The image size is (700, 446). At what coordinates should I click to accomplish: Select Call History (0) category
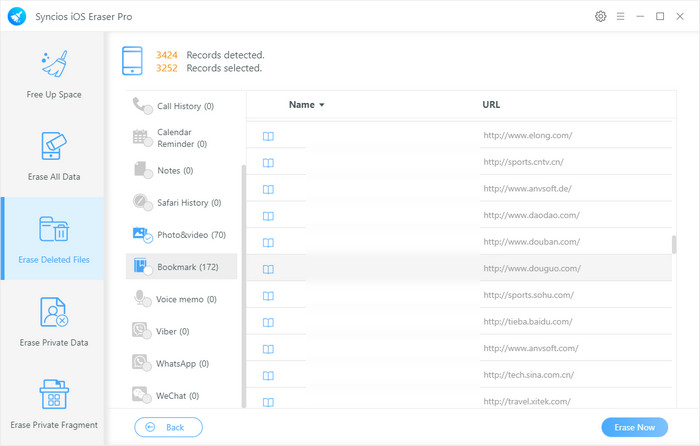tap(181, 106)
